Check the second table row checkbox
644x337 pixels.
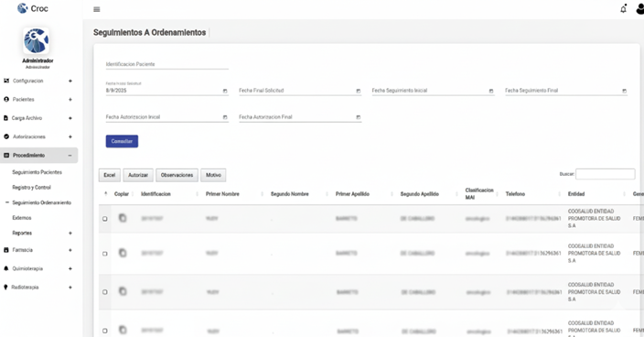click(x=104, y=254)
